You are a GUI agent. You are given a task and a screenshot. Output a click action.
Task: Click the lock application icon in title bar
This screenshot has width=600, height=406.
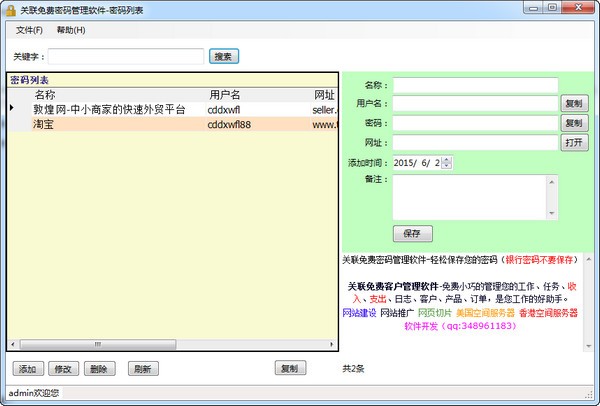11,10
